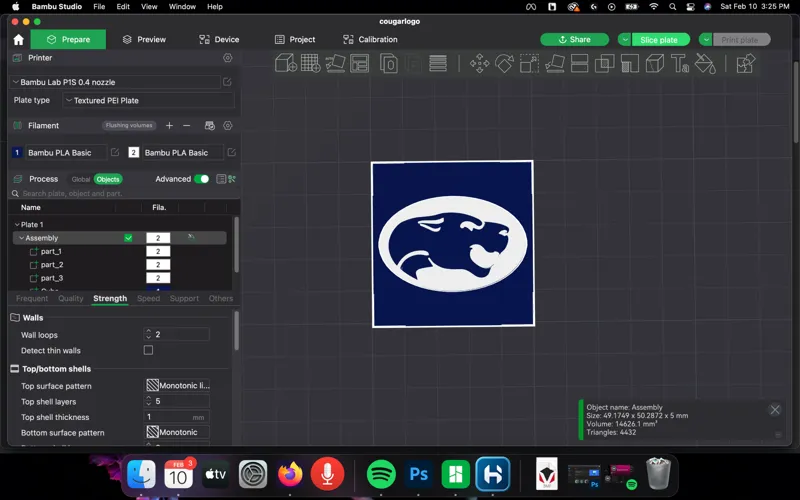Viewport: 800px width, 500px height.
Task: Click the Add model cube icon
Action: pyautogui.click(x=286, y=64)
